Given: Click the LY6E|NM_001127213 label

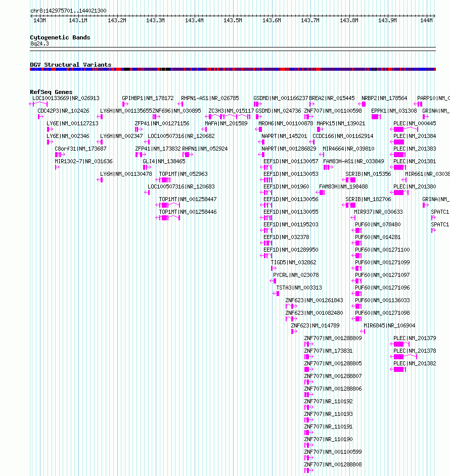Looking at the screenshot, I should tap(72, 123).
